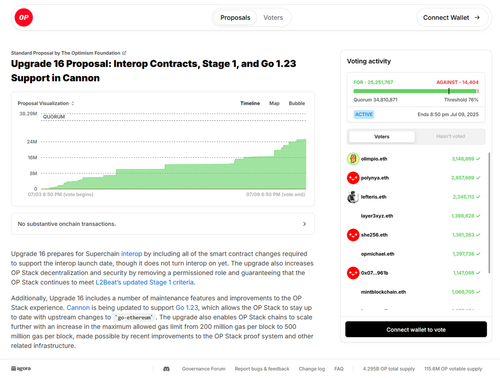Click the voter list scrollbar
Image resolution: width=500 pixels, height=378 pixels.
tap(489, 213)
